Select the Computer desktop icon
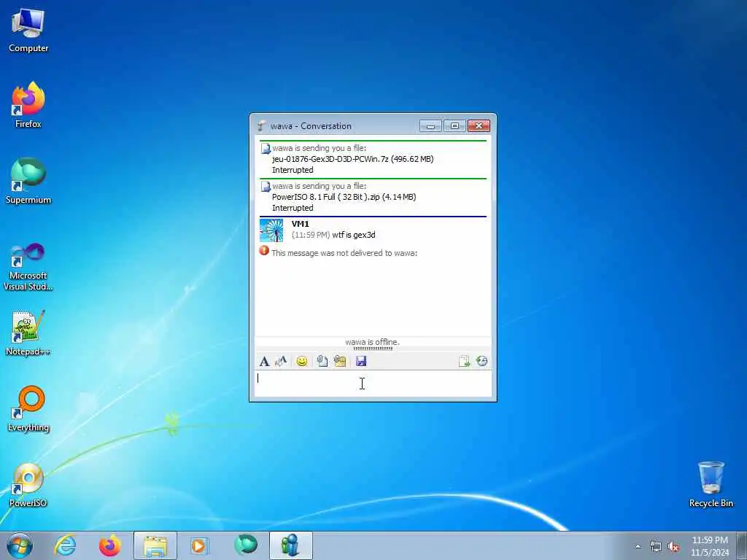Screen dimensions: 747x560 tap(28, 31)
